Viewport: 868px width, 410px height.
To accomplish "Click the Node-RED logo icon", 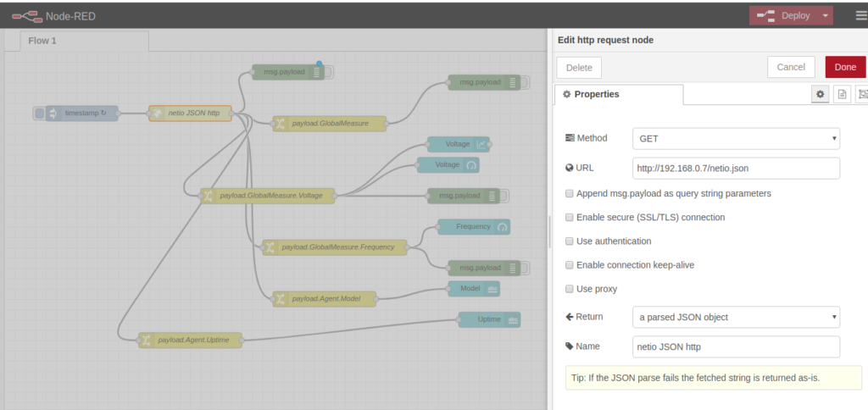I will pyautogui.click(x=27, y=17).
